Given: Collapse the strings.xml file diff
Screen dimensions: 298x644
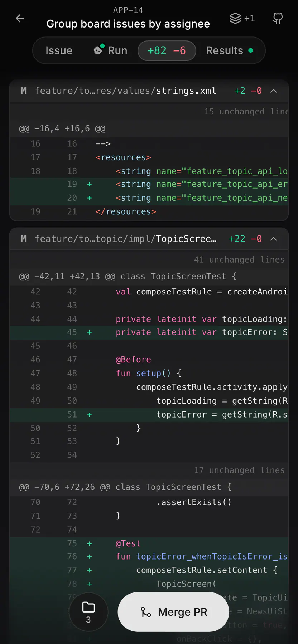Looking at the screenshot, I should [x=274, y=91].
